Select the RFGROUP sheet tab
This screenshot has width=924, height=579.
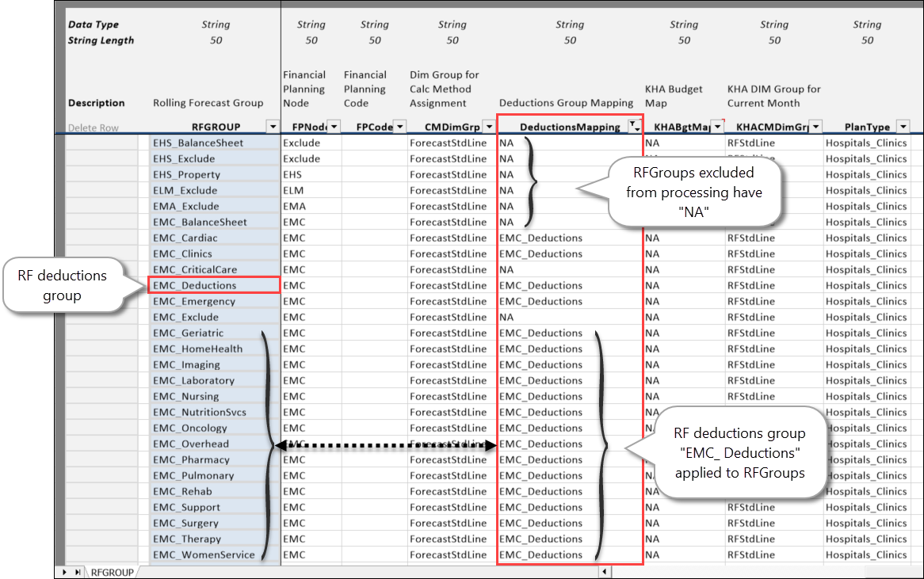point(112,573)
